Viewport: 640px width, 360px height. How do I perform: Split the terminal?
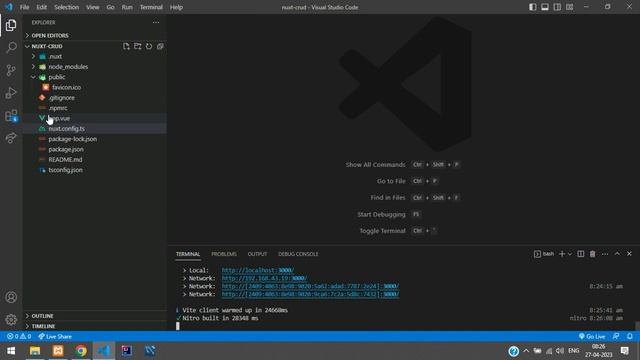click(580, 254)
